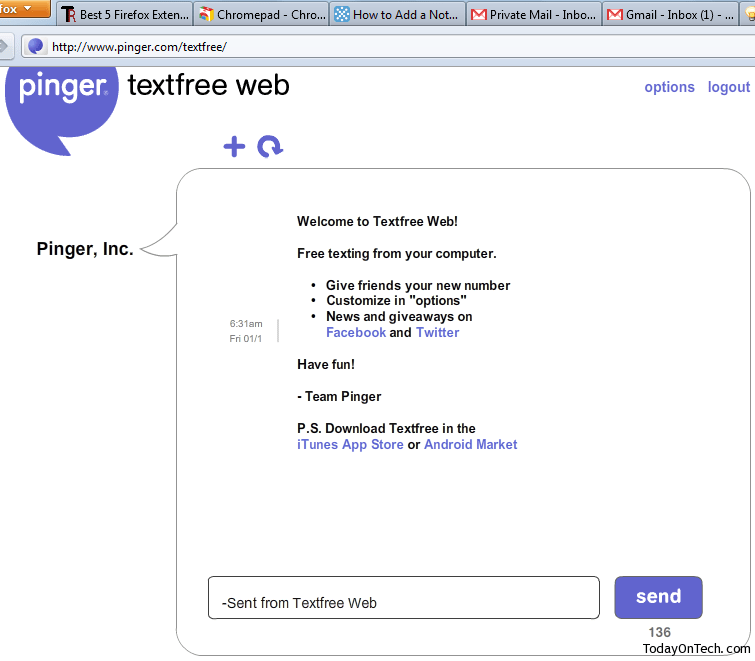Select the Pinger, Inc. conversation

tap(85, 249)
